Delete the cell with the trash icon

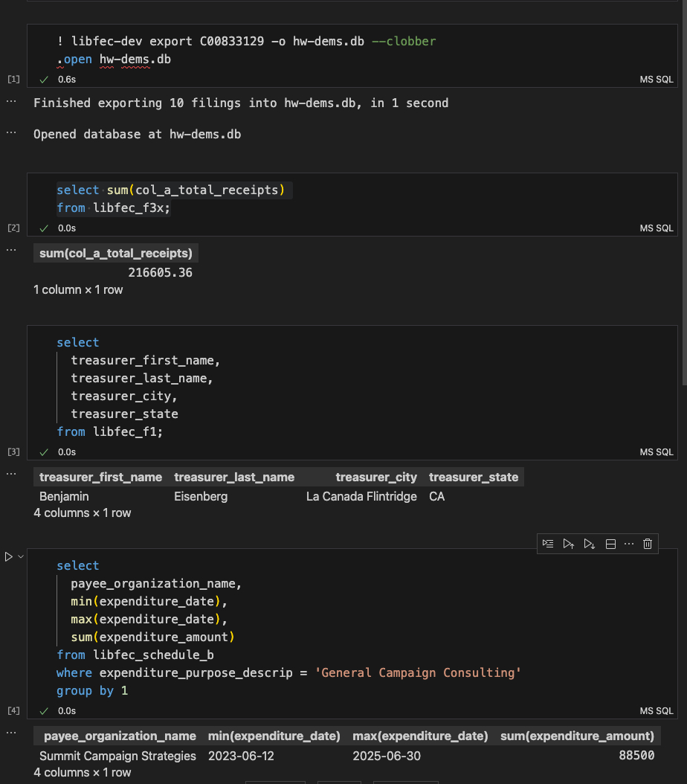click(648, 544)
